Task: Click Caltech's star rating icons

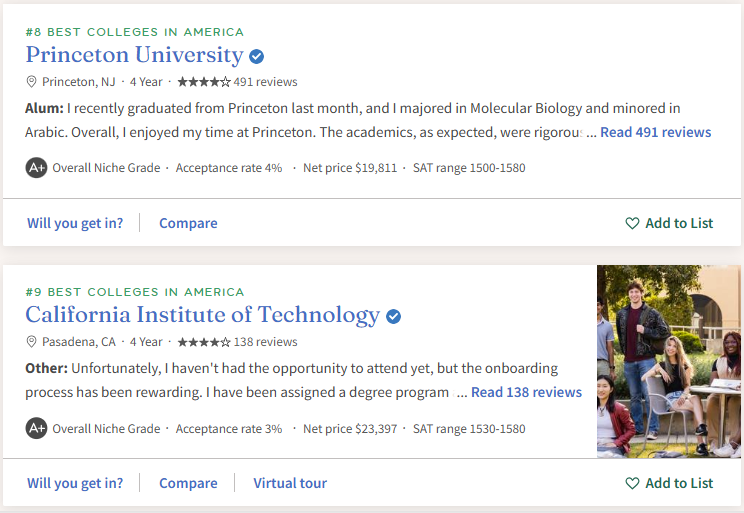Action: (x=203, y=342)
